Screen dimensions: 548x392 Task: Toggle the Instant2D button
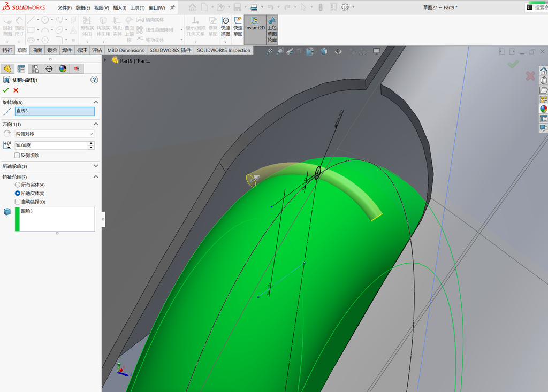[x=255, y=29]
